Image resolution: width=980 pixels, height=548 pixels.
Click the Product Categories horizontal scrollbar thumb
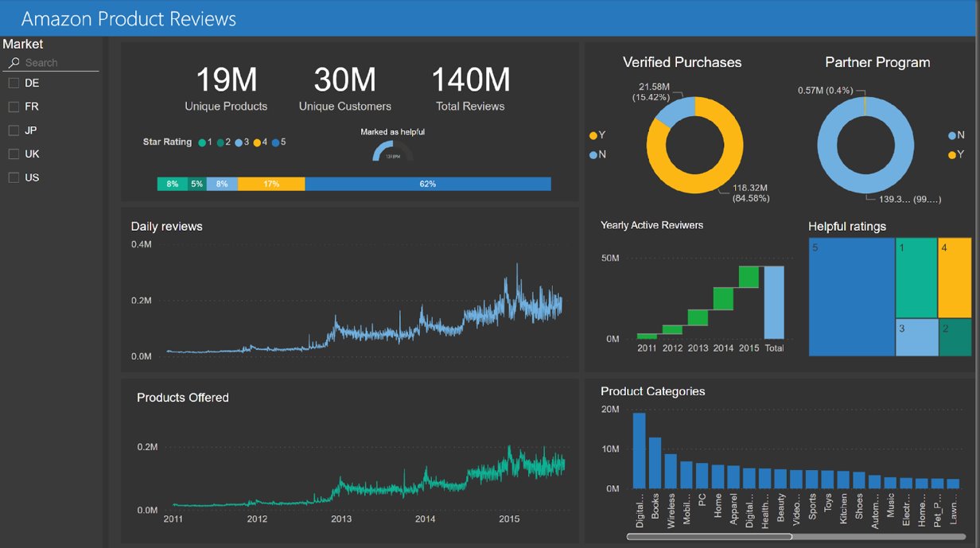[709, 537]
